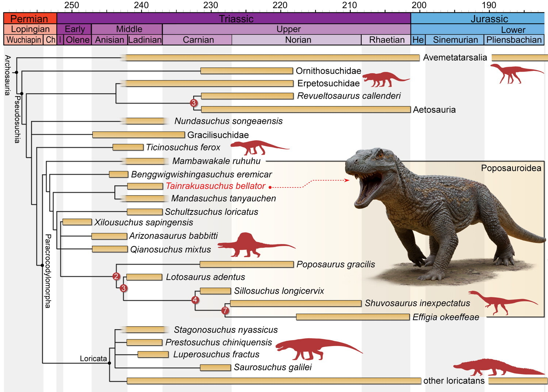Click the red node circle numbered 7
The height and width of the screenshot is (392, 548).
[225, 311]
